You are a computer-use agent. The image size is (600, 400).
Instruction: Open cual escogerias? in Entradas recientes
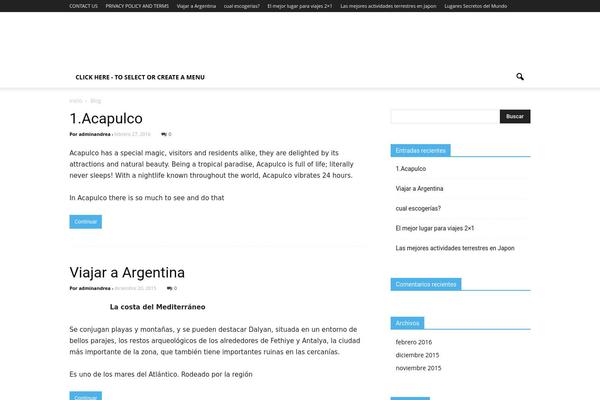click(418, 209)
